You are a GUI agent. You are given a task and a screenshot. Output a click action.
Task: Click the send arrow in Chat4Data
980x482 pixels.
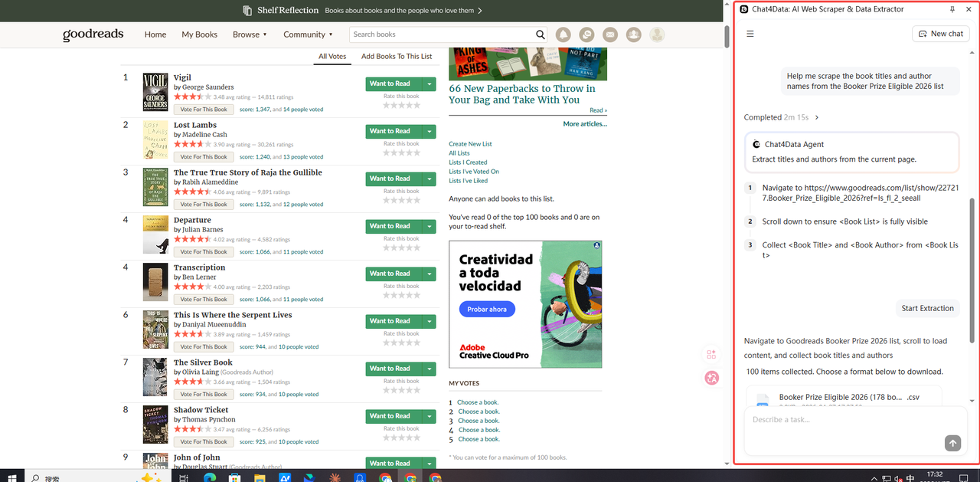952,443
